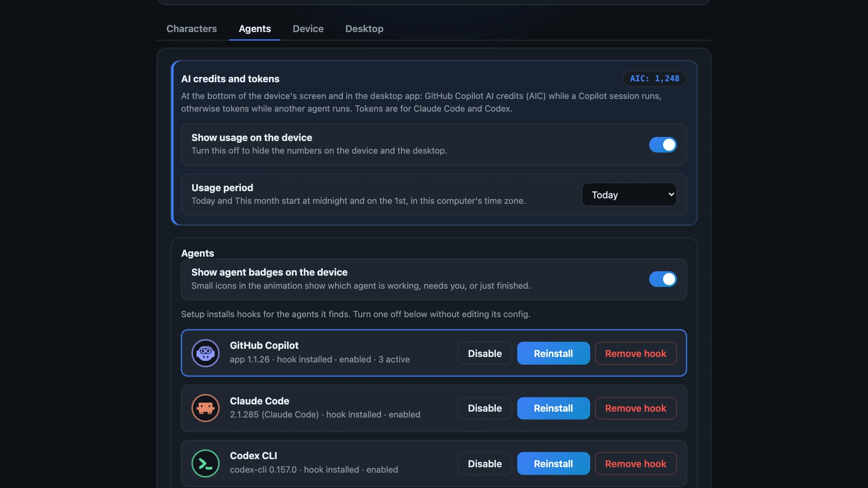Screen dimensions: 868x488
Task: Click the GitHub Copilot agent icon
Action: [x=205, y=353]
